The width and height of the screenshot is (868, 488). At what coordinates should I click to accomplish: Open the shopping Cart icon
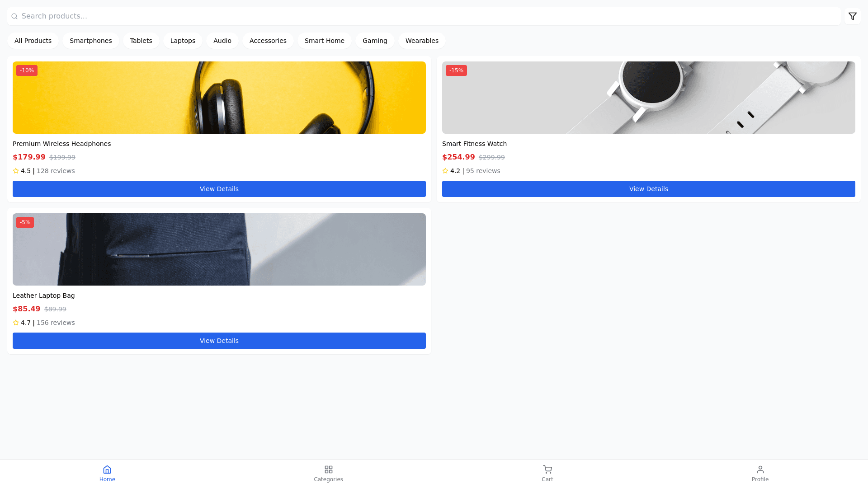547,469
